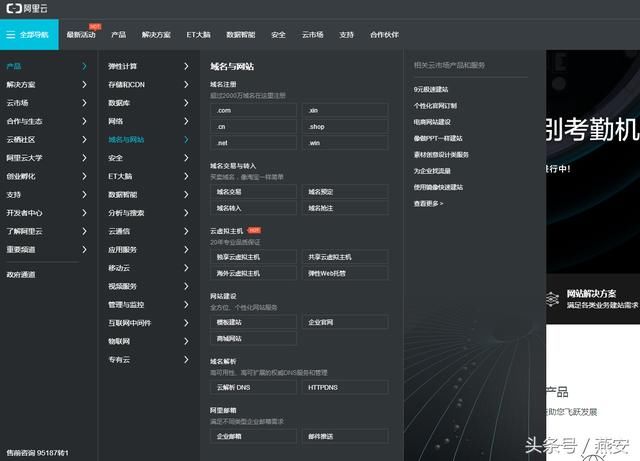The image size is (640, 461).
Task: Expand the 云市场 sidebar chevron
Action: tap(84, 103)
